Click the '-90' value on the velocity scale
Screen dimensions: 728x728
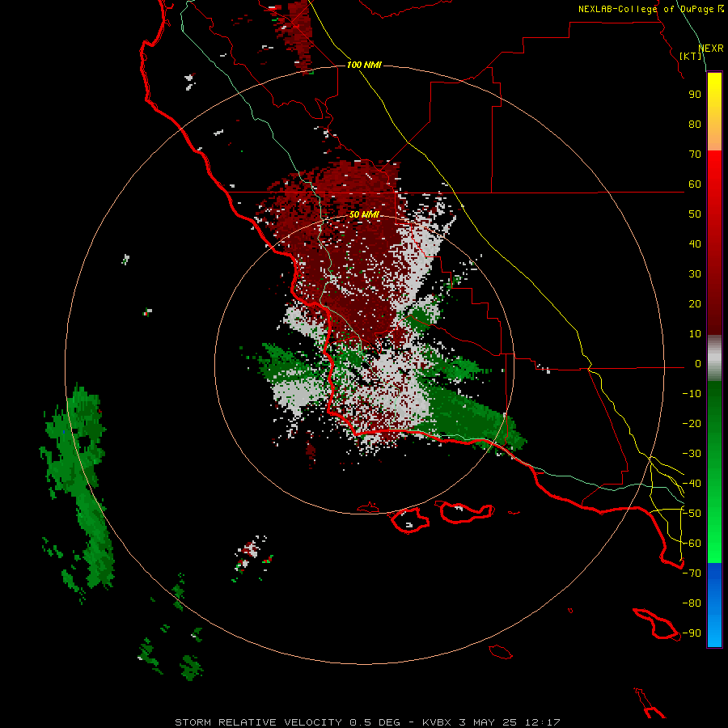pos(692,633)
